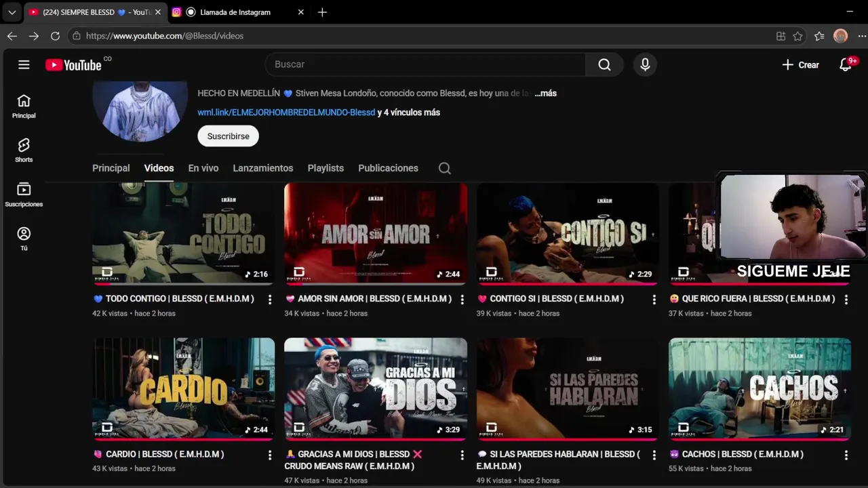Open CONTIGO SI video thumbnail
Screen dimensions: 868x488
(x=568, y=234)
